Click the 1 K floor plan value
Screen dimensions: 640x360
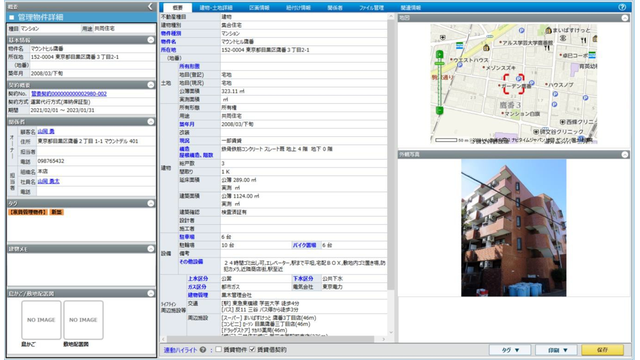(x=225, y=172)
